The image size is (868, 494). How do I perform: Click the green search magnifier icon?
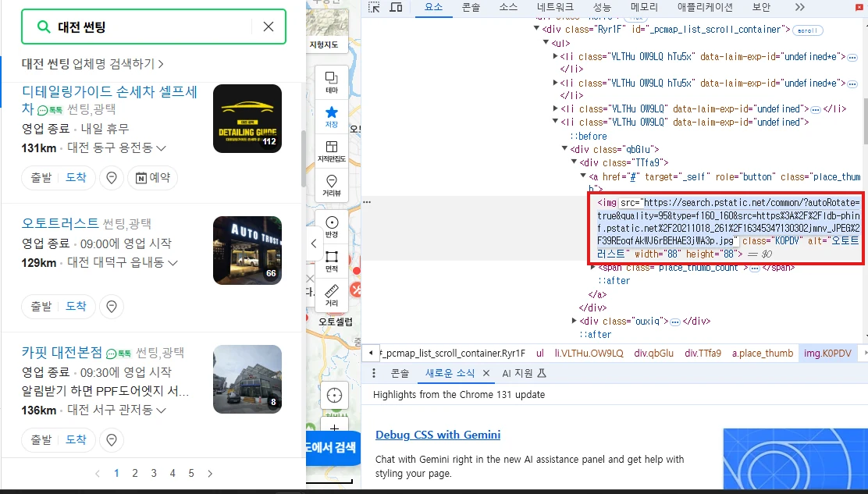click(43, 27)
